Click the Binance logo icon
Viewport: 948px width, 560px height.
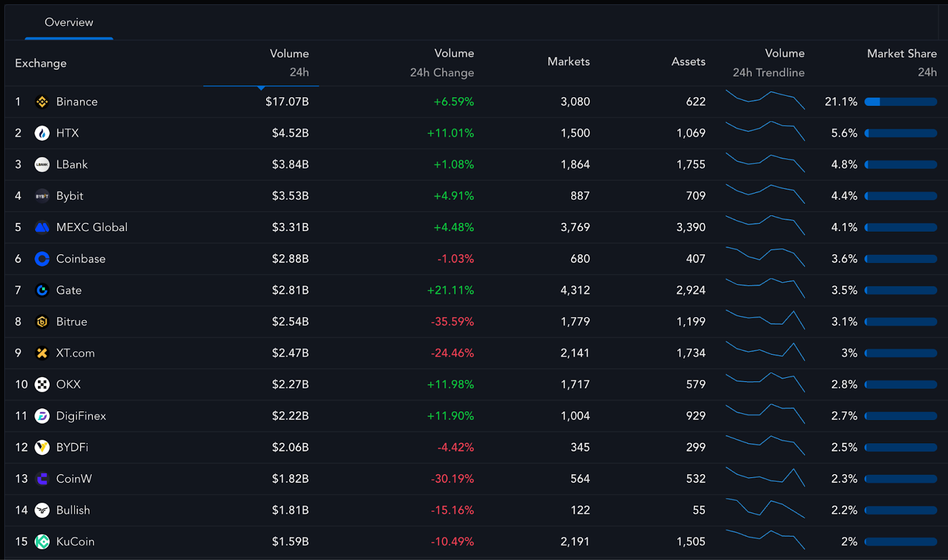(x=41, y=101)
